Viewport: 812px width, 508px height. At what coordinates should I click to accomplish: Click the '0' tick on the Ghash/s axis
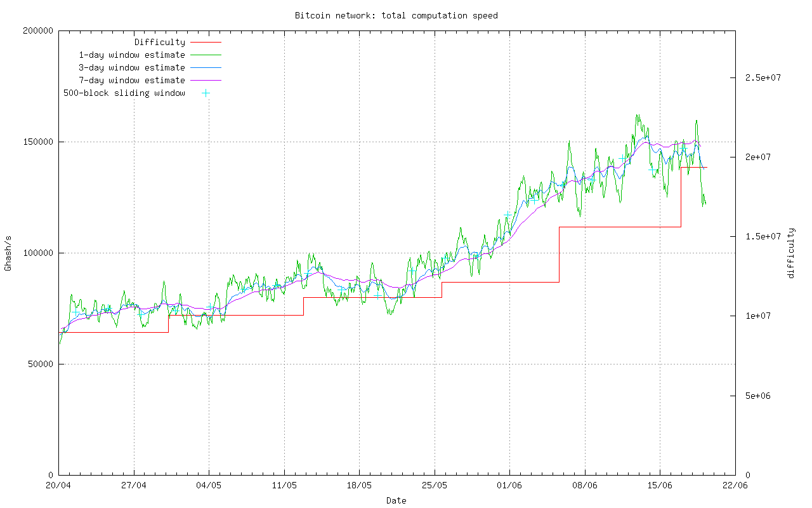point(51,475)
